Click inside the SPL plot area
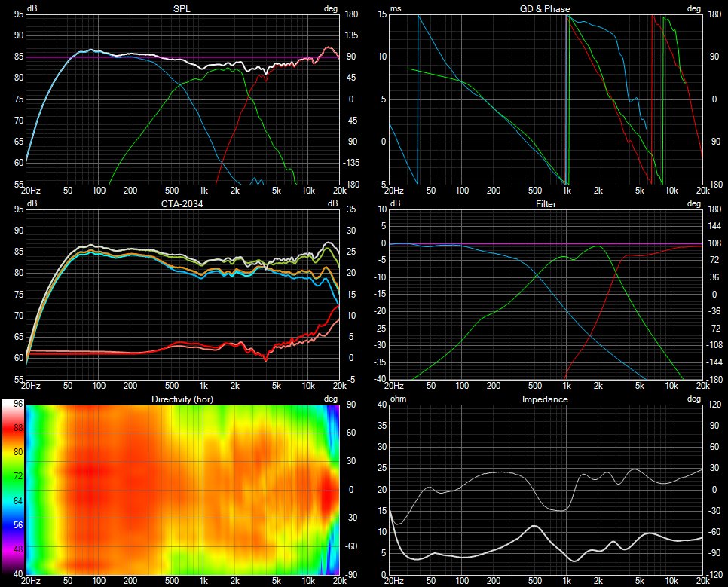 (x=182, y=99)
